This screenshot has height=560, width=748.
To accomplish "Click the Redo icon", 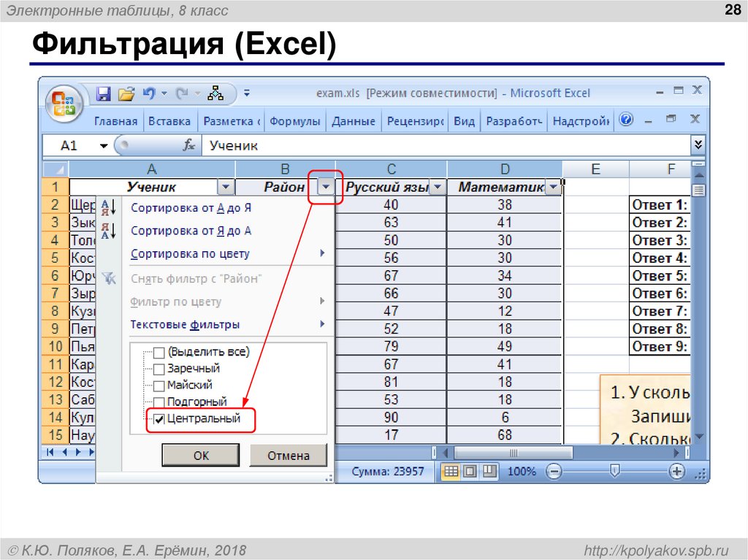I will point(183,93).
